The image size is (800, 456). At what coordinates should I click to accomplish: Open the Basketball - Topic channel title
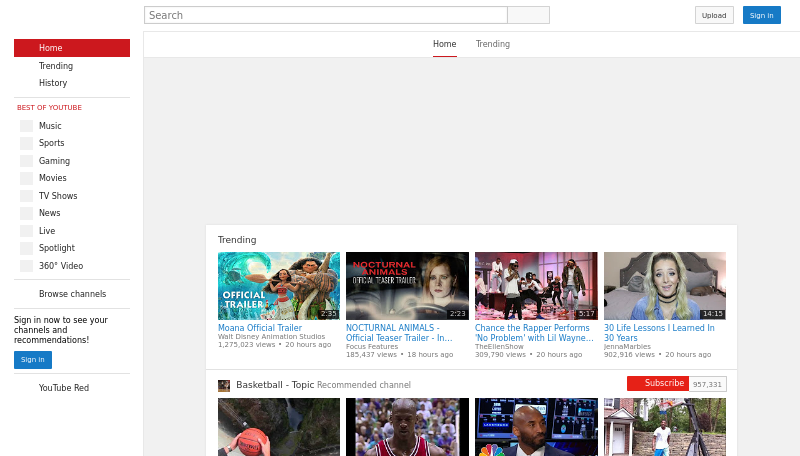pyautogui.click(x=275, y=385)
